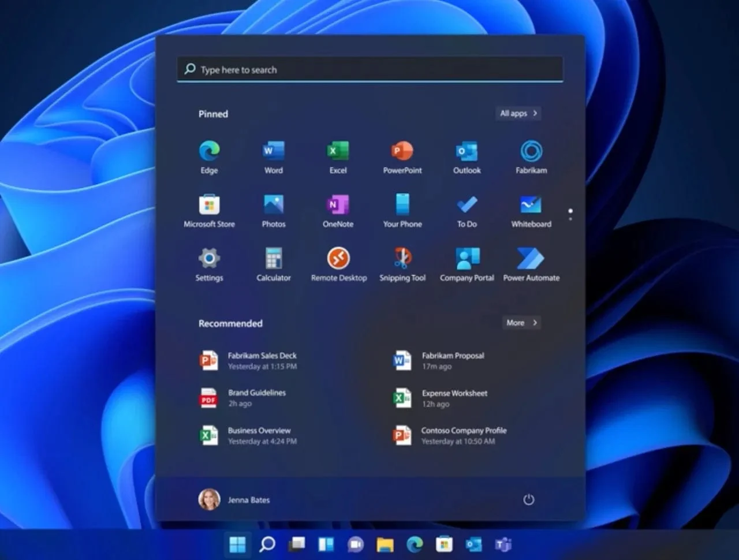Click the Start button on the taskbar
The width and height of the screenshot is (739, 560).
(237, 544)
